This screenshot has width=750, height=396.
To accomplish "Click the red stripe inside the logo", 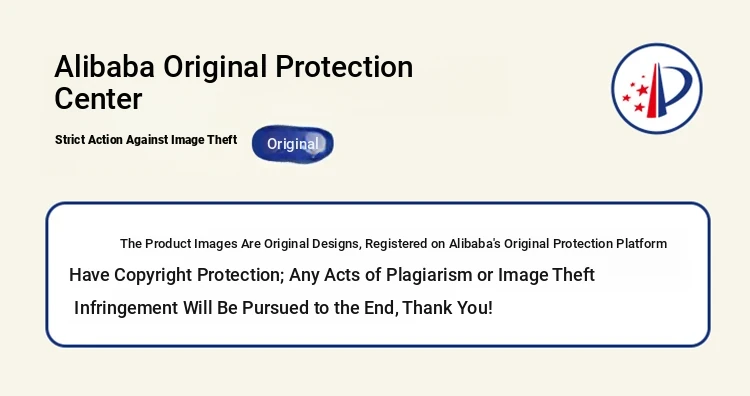I will click(x=652, y=91).
